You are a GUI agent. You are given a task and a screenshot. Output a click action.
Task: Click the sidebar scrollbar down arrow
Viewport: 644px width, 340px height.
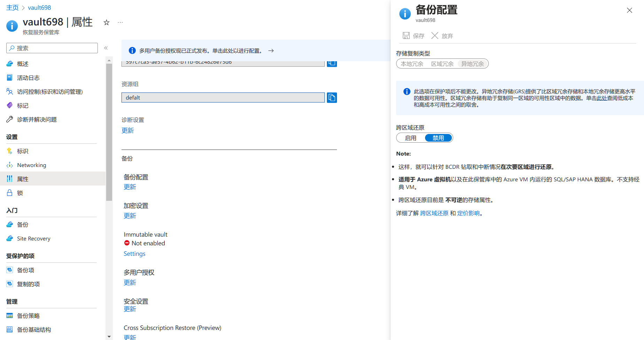(x=109, y=337)
